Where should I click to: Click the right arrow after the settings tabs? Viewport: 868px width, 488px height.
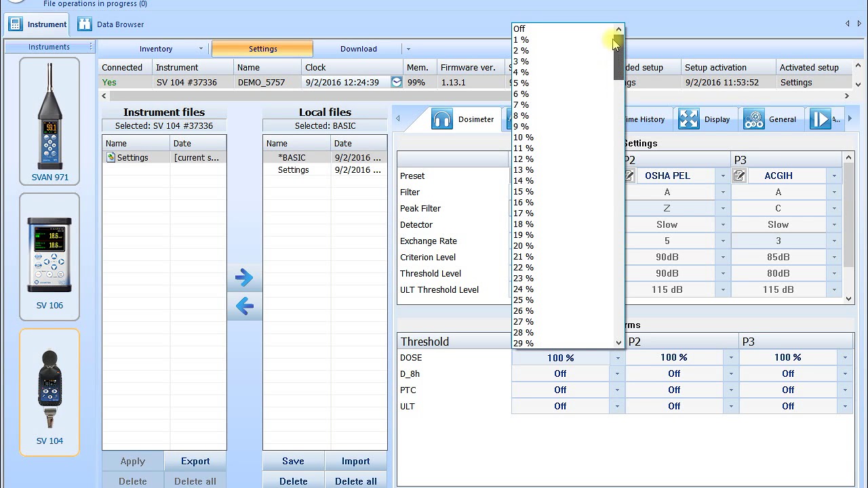[850, 119]
